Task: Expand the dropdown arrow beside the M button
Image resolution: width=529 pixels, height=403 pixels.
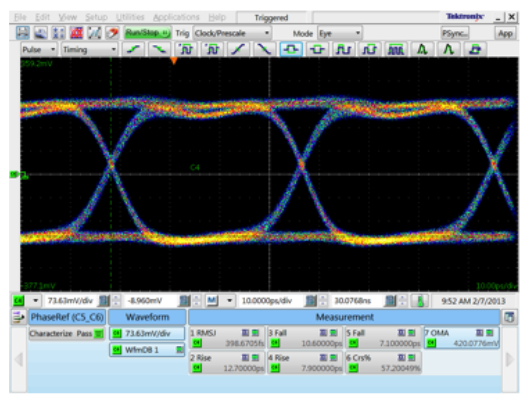Action: [229, 301]
